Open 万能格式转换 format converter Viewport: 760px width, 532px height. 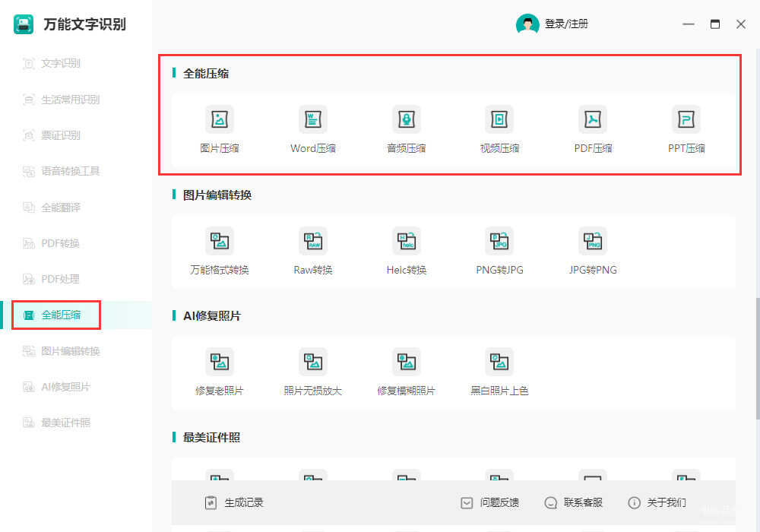point(220,242)
